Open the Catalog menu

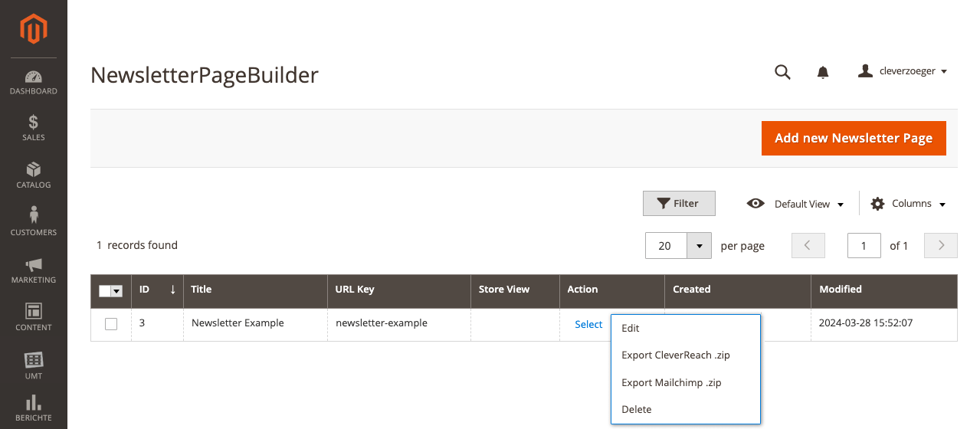34,176
